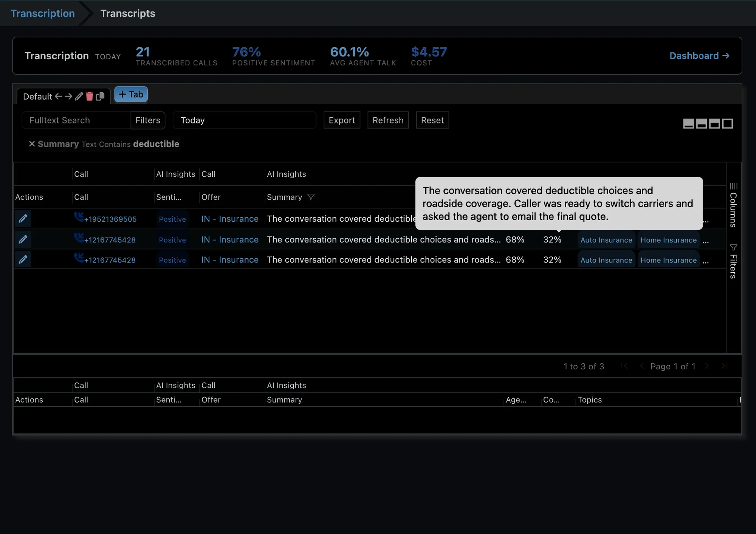Open filter funnel on Summary column header

311,197
